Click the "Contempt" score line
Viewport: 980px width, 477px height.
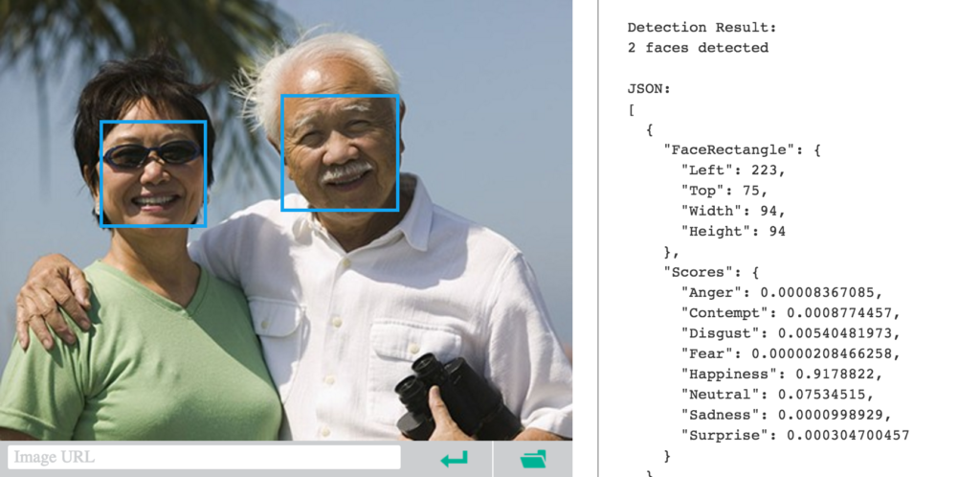pos(791,313)
